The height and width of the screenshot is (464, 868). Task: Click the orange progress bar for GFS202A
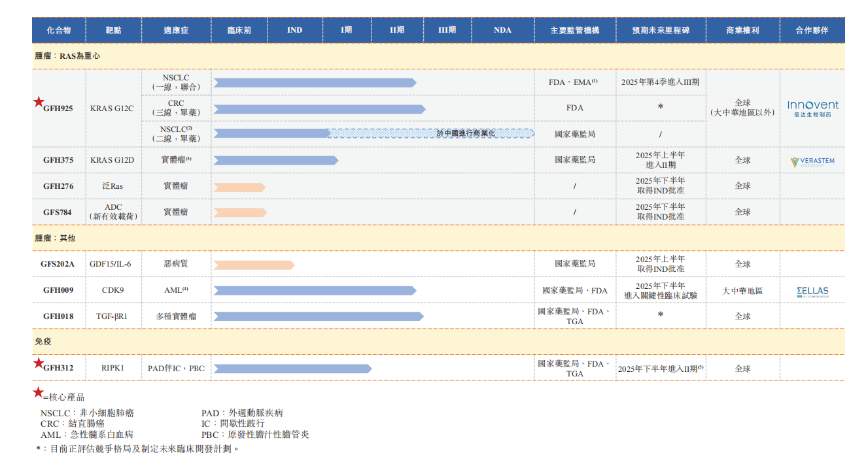254,265
